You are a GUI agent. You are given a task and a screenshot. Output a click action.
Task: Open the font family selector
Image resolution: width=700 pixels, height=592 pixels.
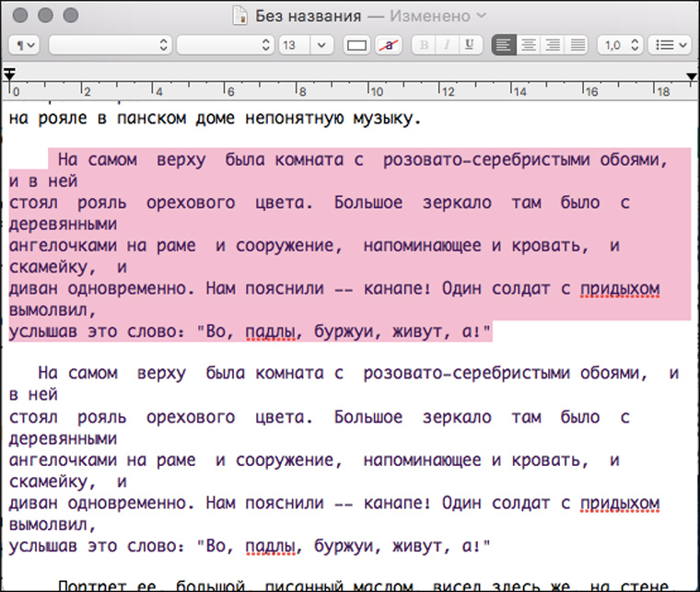coord(111,45)
